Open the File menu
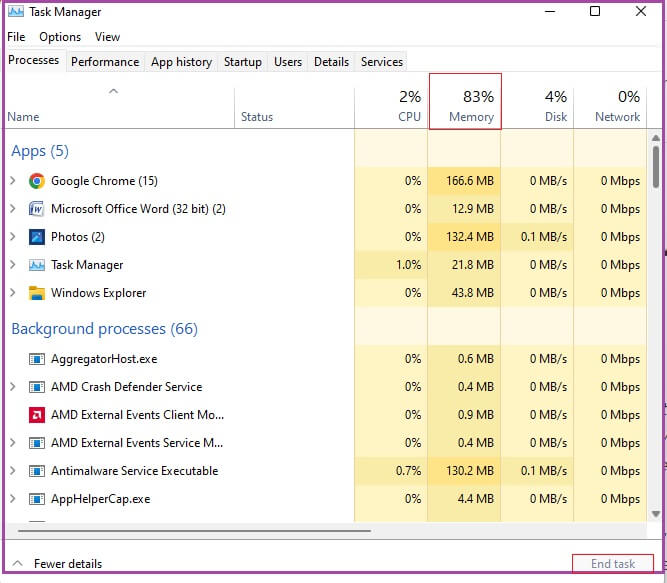This screenshot has height=583, width=667. [x=16, y=37]
